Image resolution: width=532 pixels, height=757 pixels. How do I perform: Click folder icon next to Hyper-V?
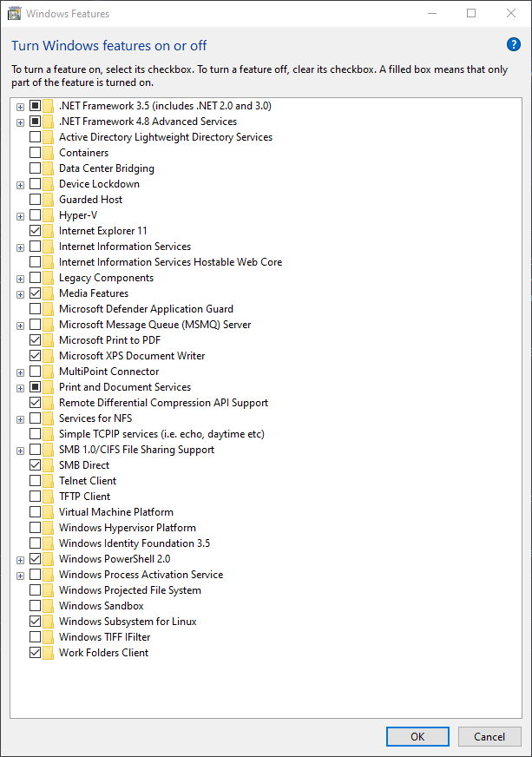coord(48,215)
